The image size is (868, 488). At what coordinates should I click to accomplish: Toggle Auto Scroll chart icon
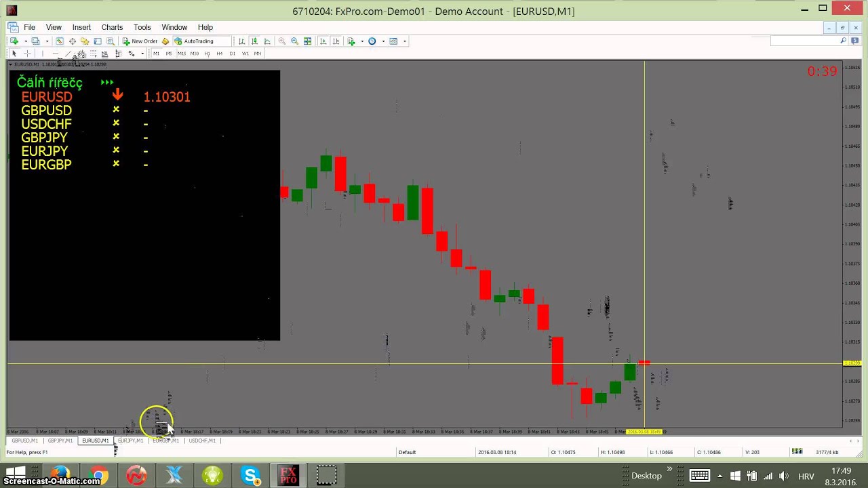click(323, 41)
